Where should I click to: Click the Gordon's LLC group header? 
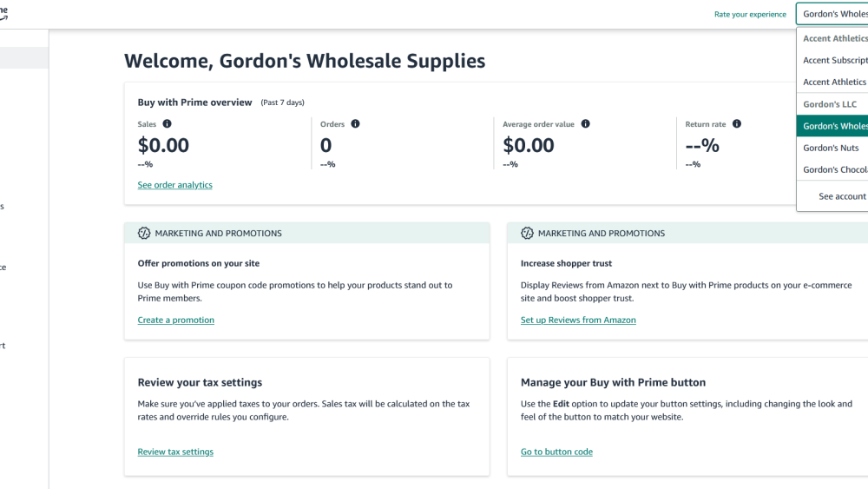click(x=830, y=104)
